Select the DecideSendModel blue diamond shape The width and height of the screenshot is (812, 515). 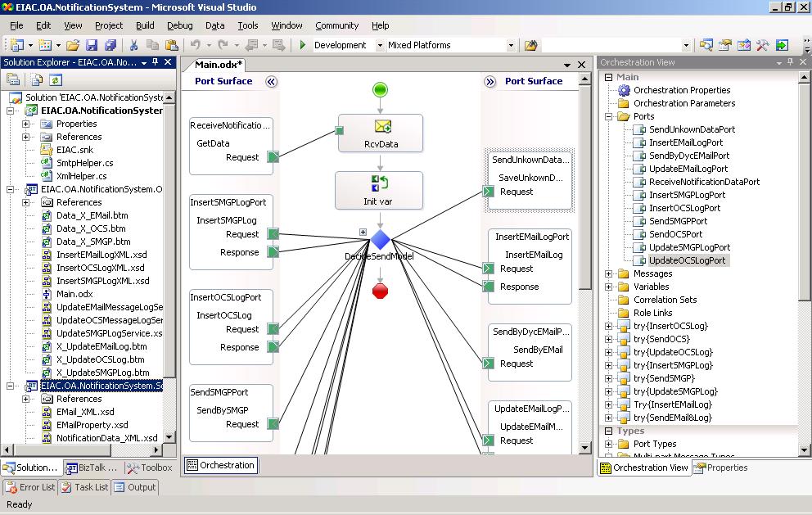pos(380,240)
